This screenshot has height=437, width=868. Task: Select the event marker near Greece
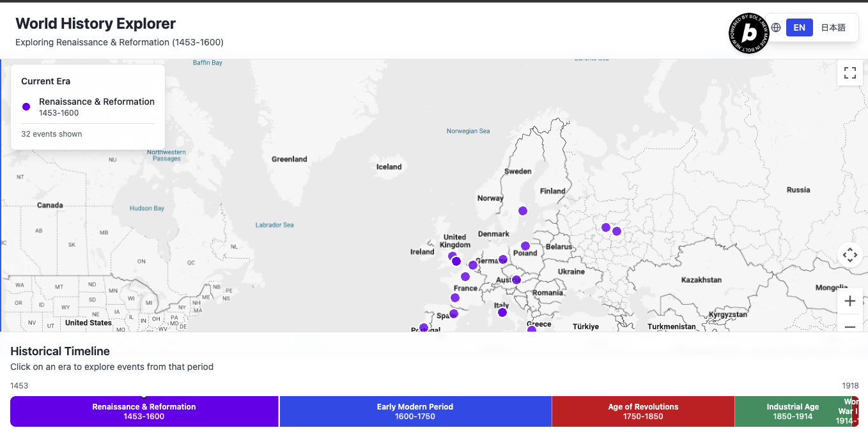pos(532,329)
